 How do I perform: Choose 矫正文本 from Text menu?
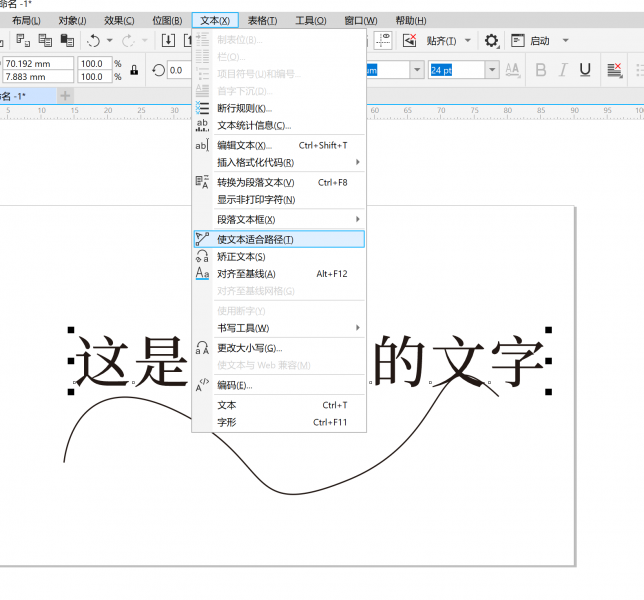click(241, 257)
